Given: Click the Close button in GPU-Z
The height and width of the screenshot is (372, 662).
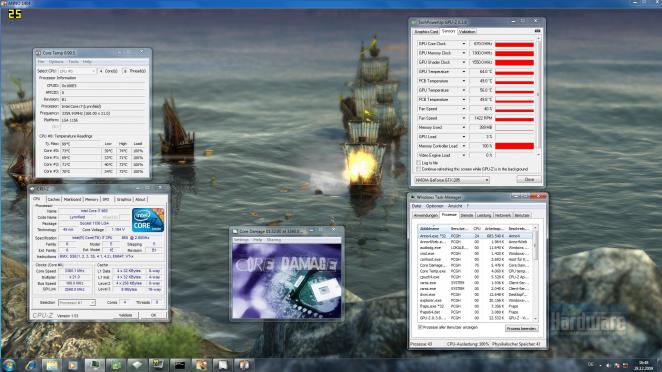Looking at the screenshot, I should pyautogui.click(x=529, y=179).
